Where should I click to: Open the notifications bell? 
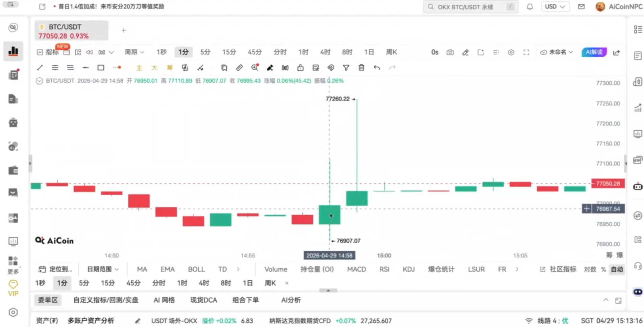pos(529,6)
